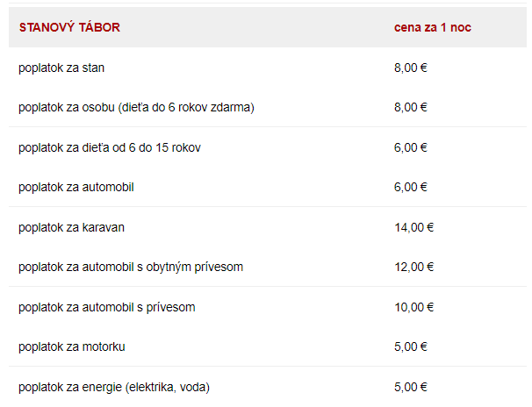Screen dimensions: 532x407
Task: Click the "cena za 1 noc" column header
Action: [x=432, y=27]
